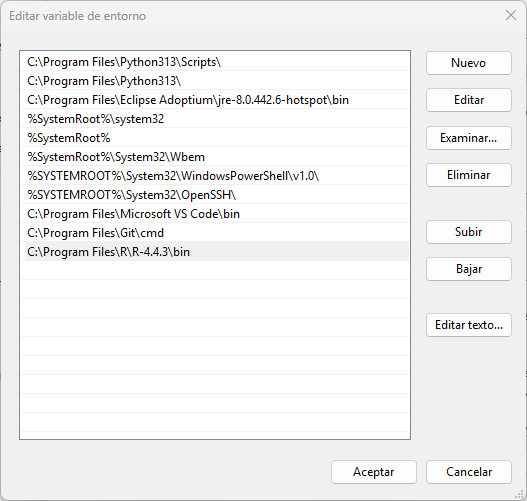This screenshot has width=527, height=501.
Task: Select the plain %SystemRoot% entry
Action: point(215,138)
